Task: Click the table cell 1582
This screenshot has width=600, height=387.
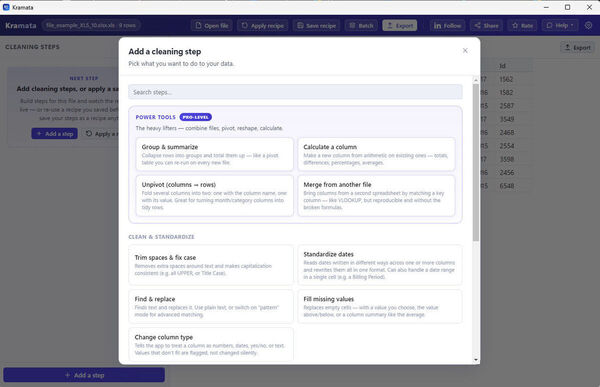Action: [x=506, y=93]
